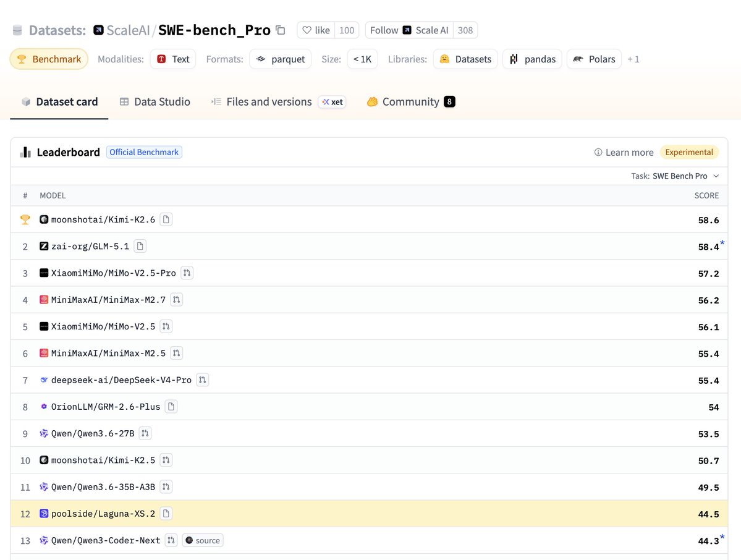741x560 pixels.
Task: Click the document icon next to GRM-2.6-Plus
Action: pyautogui.click(x=171, y=407)
